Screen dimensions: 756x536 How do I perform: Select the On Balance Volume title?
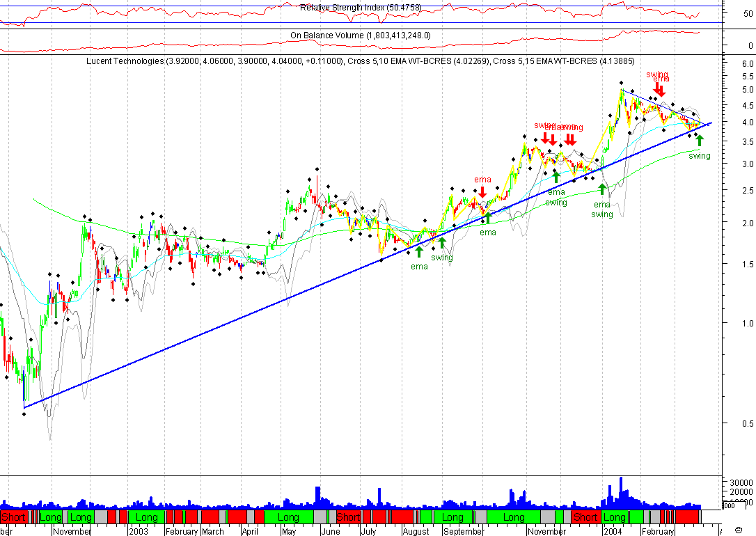click(361, 36)
